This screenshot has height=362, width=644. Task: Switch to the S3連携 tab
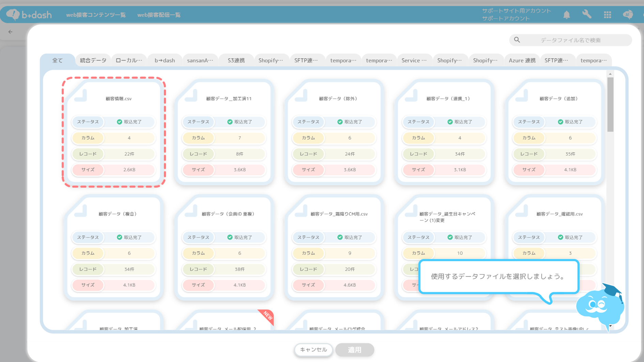coord(236,60)
